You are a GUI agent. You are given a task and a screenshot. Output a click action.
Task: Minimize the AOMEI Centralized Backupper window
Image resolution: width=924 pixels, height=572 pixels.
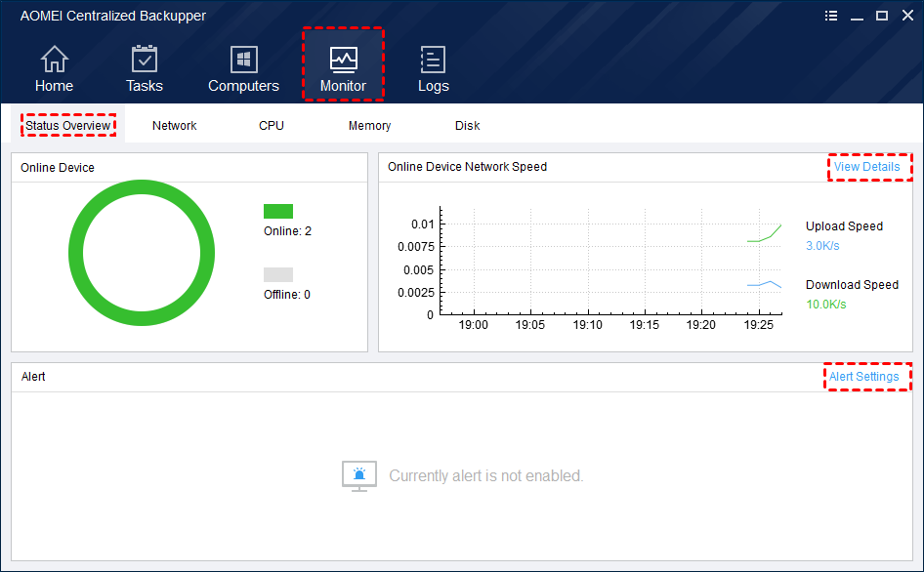tap(857, 17)
